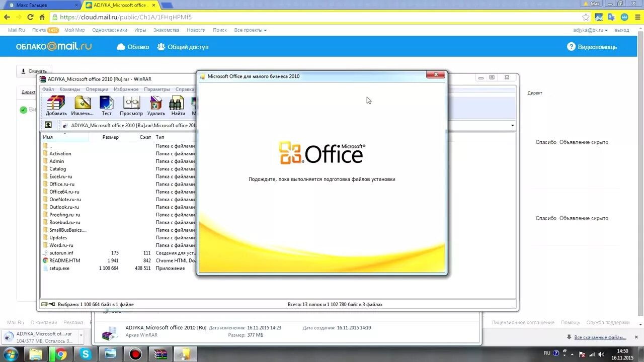Click Chrome back arrow button
644x362 pixels.
click(7, 17)
